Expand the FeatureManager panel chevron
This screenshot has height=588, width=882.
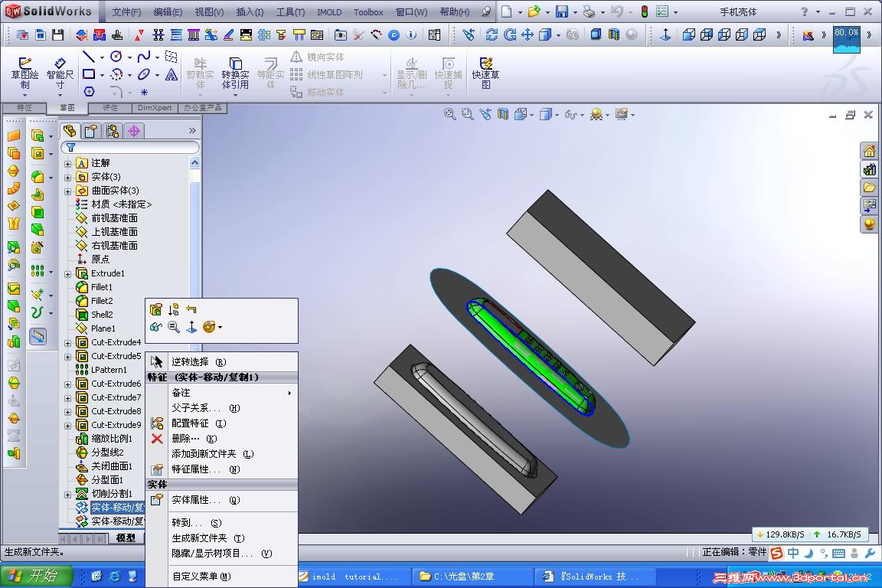tap(192, 131)
